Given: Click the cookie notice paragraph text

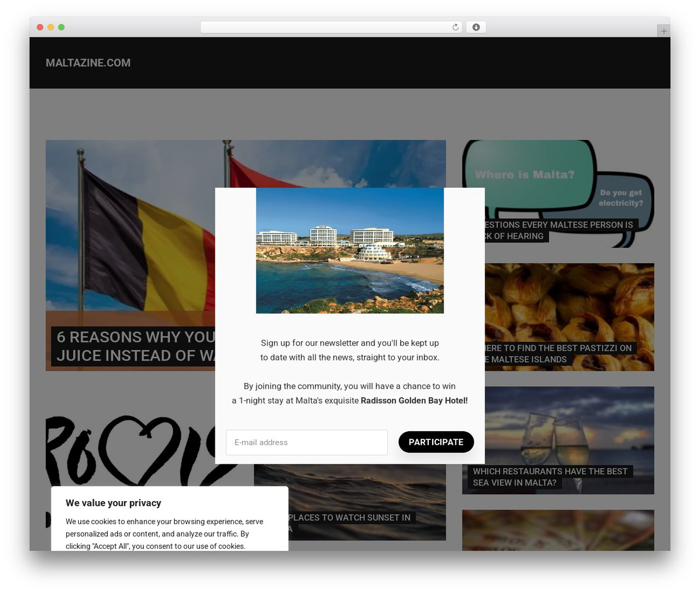Looking at the screenshot, I should coord(164,534).
